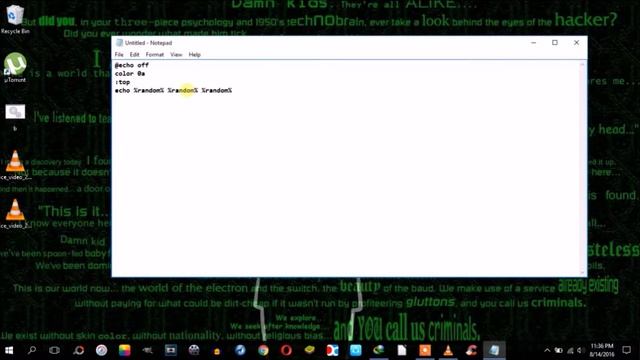Show hidden system tray icons
Screen dimensions: 640x360
(547, 350)
